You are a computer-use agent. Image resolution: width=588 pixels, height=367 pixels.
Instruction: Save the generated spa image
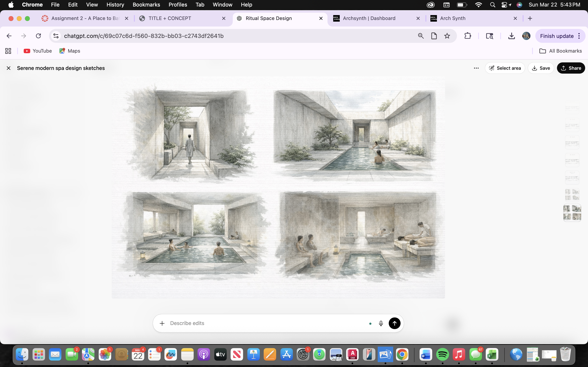pos(541,68)
